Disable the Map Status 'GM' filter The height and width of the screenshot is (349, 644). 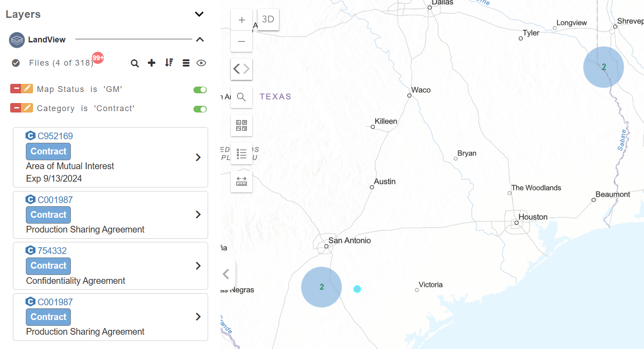[x=200, y=90]
